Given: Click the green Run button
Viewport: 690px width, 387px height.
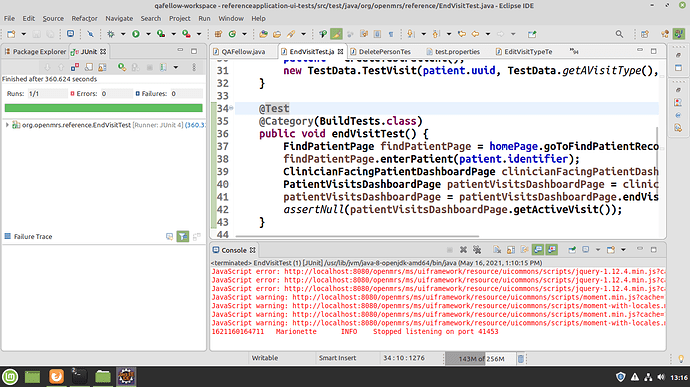Looking at the screenshot, I should click(136, 34).
